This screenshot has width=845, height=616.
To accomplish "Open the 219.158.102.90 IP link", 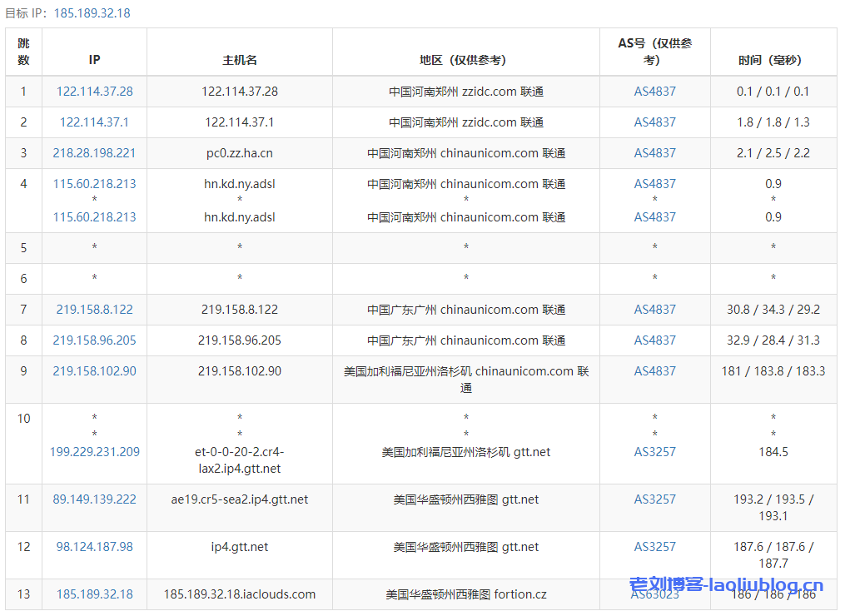I will pos(94,371).
